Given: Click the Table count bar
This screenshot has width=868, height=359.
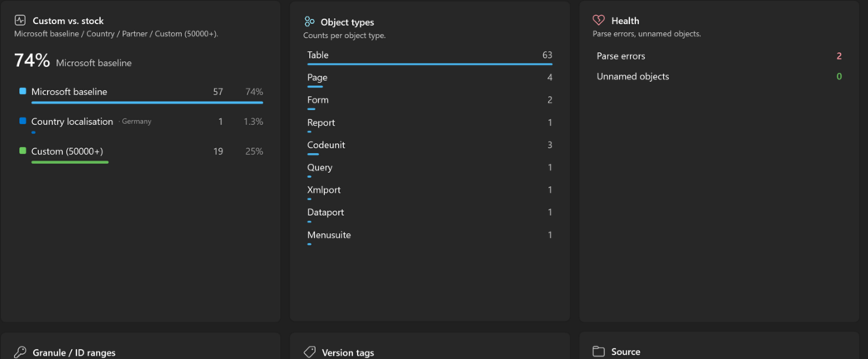Looking at the screenshot, I should (x=430, y=65).
